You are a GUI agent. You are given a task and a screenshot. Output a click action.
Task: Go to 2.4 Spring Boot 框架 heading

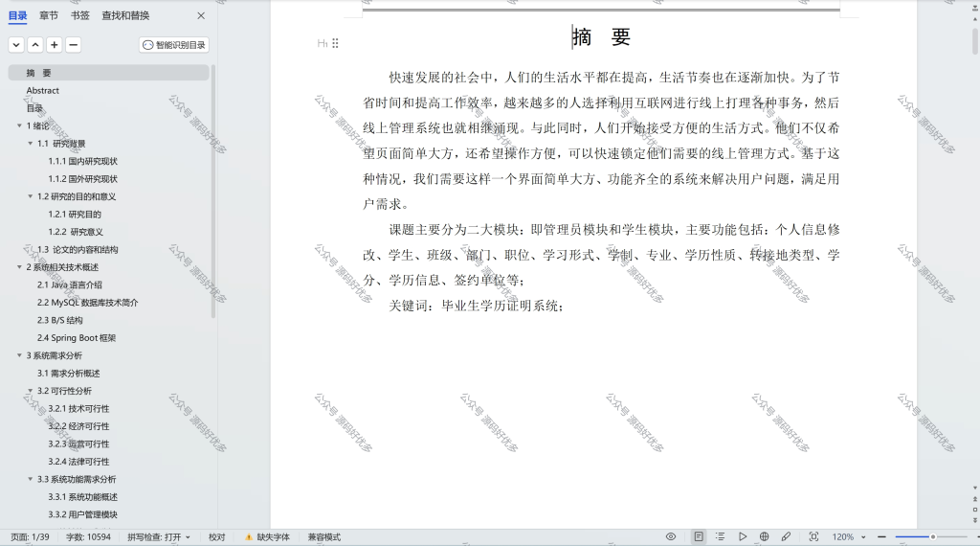click(x=77, y=338)
